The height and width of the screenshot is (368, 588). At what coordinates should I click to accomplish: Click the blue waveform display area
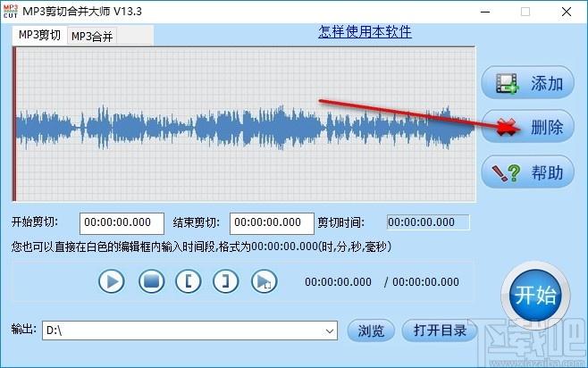244,124
